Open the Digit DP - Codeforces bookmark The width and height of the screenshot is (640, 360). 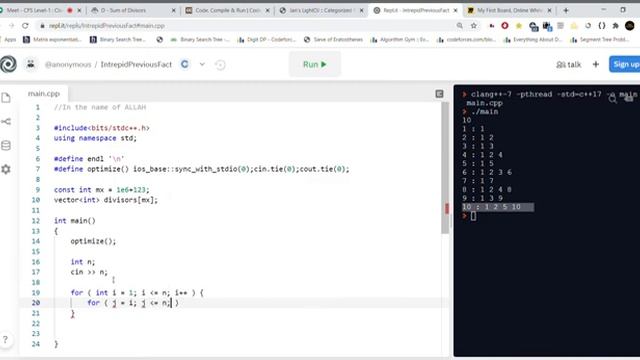pos(267,40)
